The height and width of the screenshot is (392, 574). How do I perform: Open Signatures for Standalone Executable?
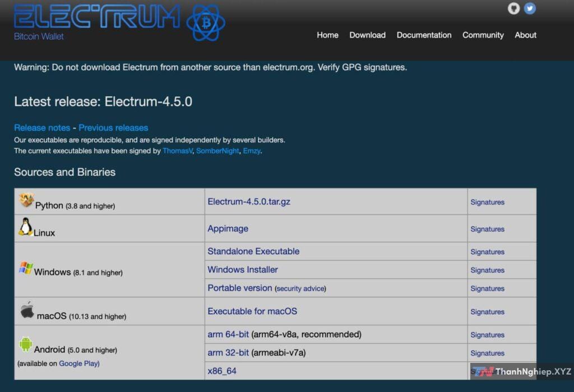[x=487, y=252]
